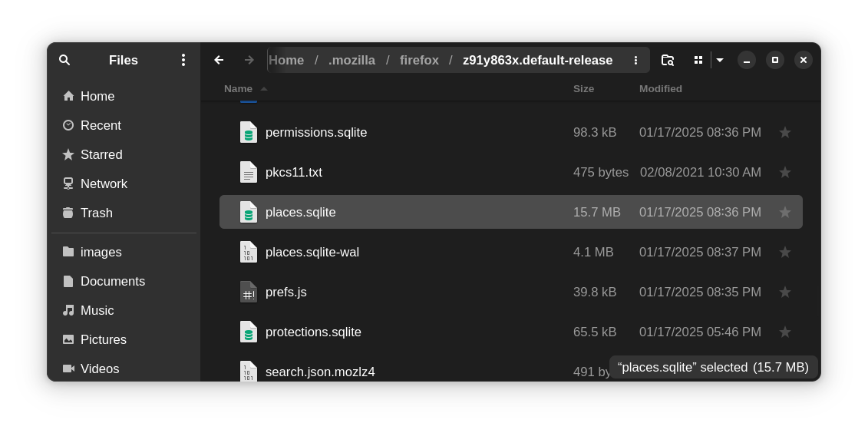Open the current folder menu in the path bar
This screenshot has height=433, width=868.
[x=635, y=60]
